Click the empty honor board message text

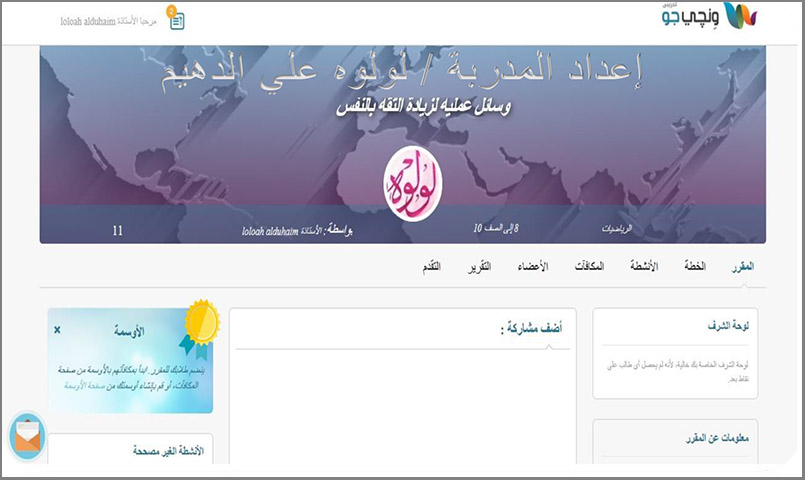(677, 372)
